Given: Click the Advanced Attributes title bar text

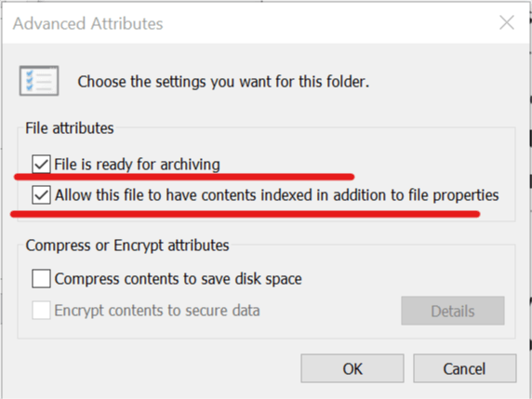Looking at the screenshot, I should click(87, 24).
